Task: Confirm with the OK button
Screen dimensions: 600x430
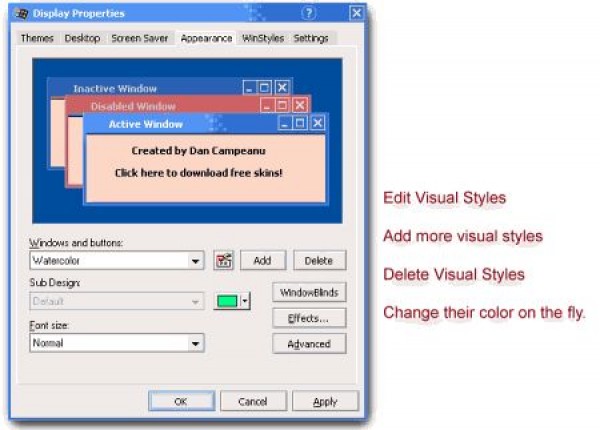Action: (x=181, y=401)
